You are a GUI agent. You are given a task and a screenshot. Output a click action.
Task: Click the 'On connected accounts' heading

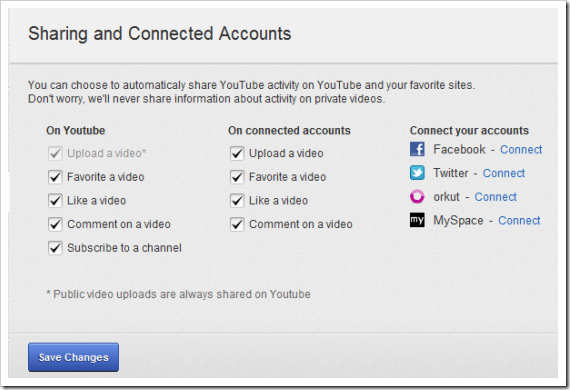pyautogui.click(x=289, y=130)
